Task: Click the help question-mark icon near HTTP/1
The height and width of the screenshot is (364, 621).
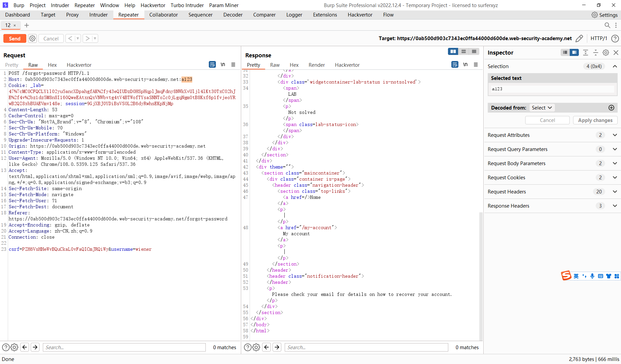Action: [615, 38]
